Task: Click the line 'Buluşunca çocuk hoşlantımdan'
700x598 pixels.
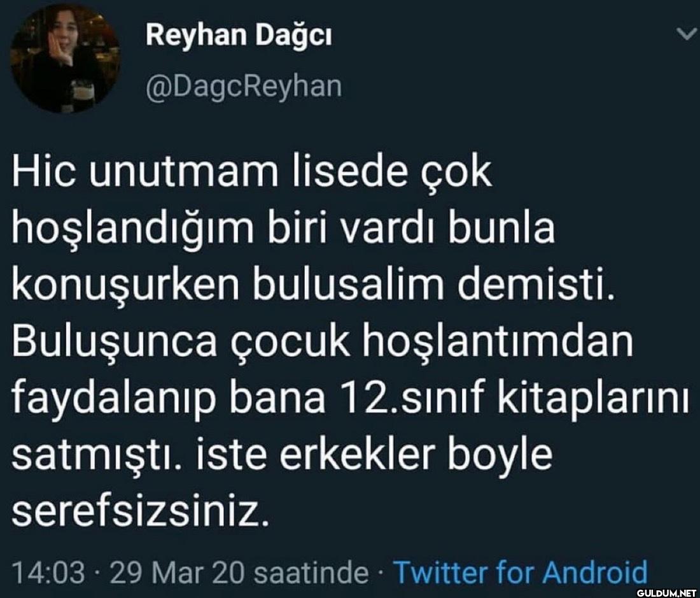Action: [x=323, y=341]
